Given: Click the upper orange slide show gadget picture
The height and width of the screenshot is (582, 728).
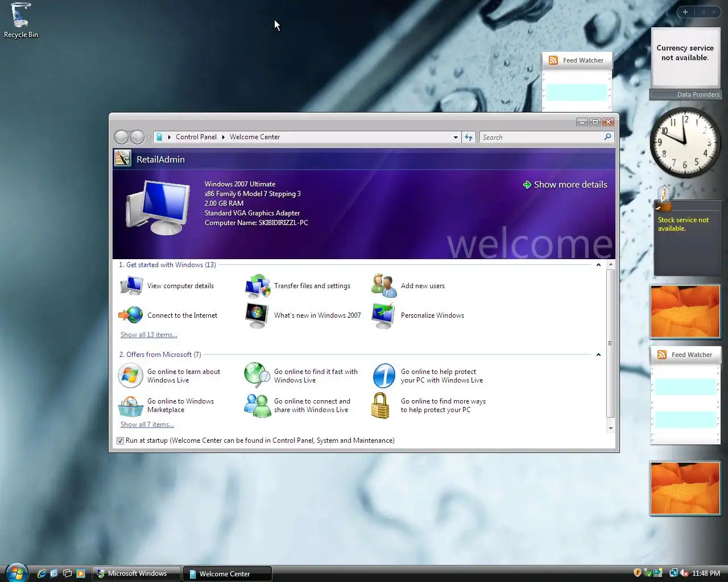Looking at the screenshot, I should pos(685,311).
